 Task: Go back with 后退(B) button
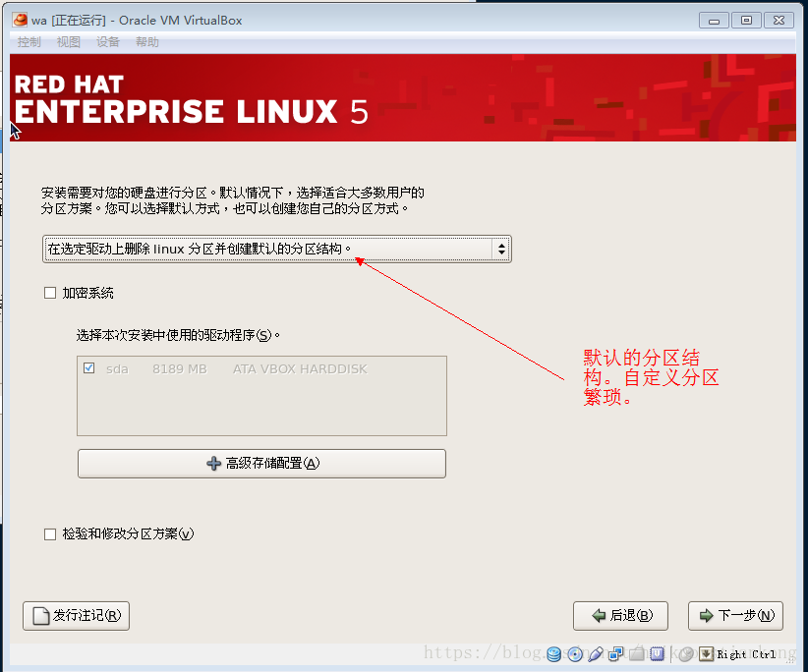tap(620, 616)
